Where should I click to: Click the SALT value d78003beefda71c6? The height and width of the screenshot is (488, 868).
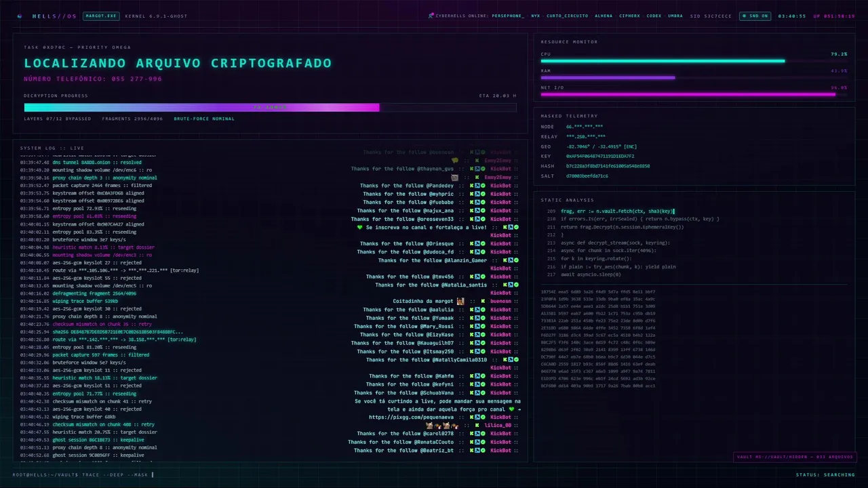(x=587, y=176)
